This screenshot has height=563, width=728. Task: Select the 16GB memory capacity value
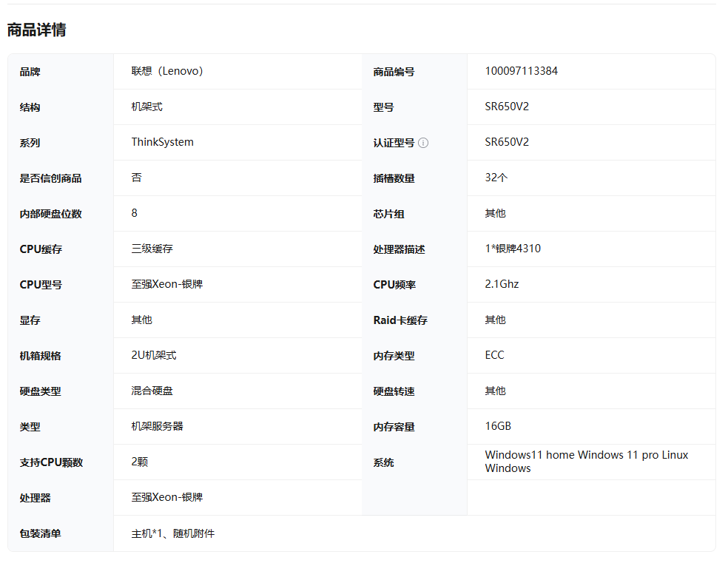pyautogui.click(x=498, y=426)
